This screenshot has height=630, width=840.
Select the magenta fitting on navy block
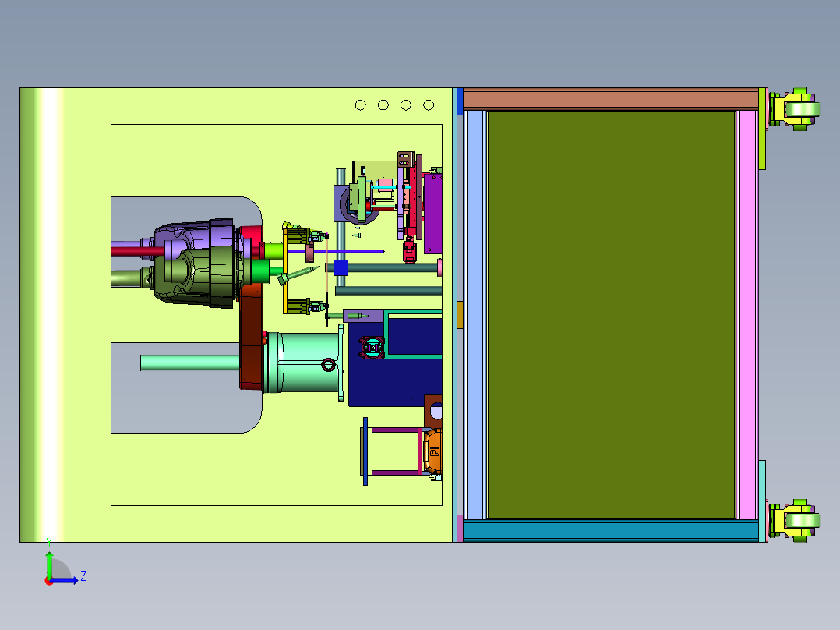pyautogui.click(x=371, y=348)
